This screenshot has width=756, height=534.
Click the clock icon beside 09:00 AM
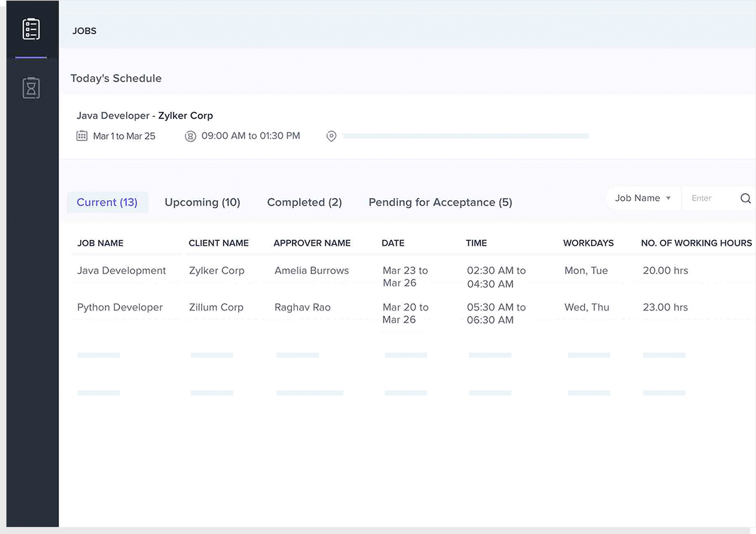[190, 136]
